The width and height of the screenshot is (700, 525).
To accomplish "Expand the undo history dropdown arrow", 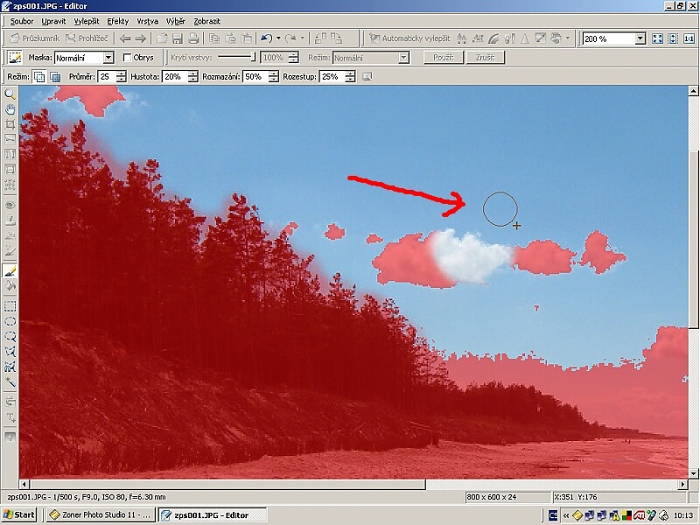I will [x=277, y=39].
